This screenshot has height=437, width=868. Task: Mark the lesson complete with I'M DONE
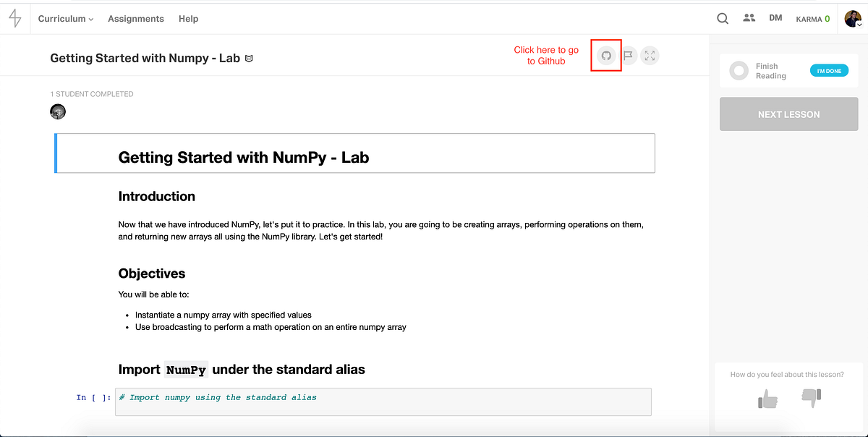coord(829,70)
